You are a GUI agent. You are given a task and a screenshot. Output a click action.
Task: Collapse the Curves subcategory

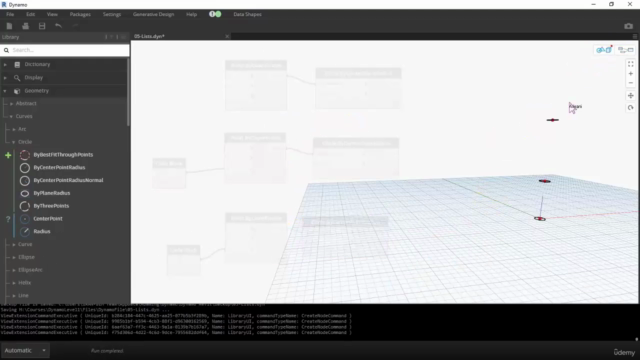click(x=11, y=116)
